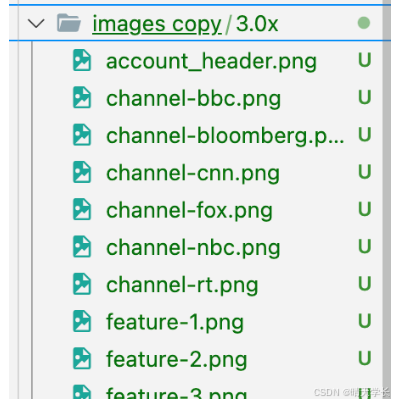Click the image icon of account_header.png
The height and width of the screenshot is (404, 394).
point(82,60)
